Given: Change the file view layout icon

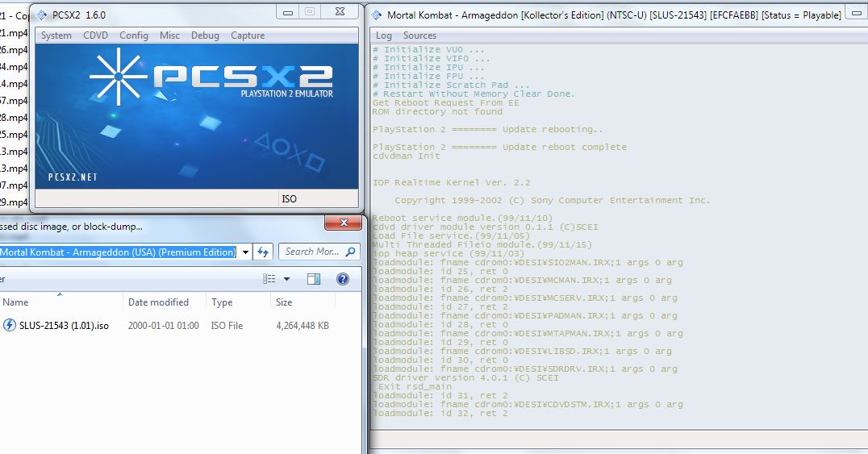Looking at the screenshot, I should click(x=269, y=279).
